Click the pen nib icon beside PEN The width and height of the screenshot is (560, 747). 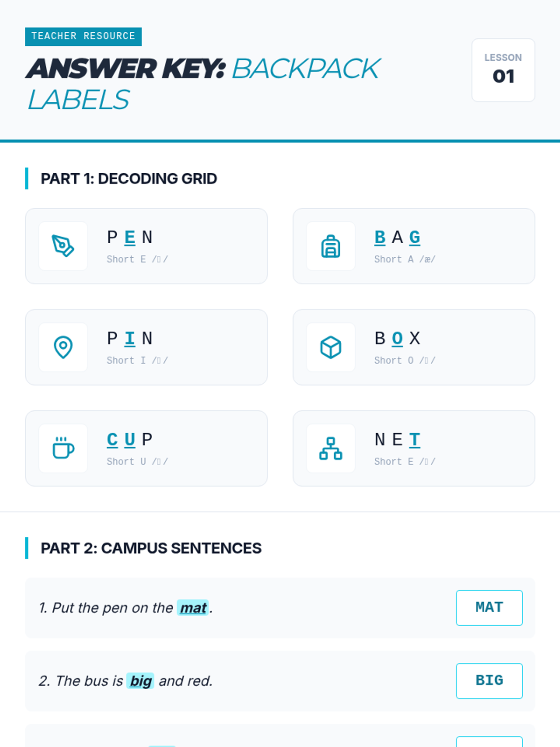(x=63, y=246)
